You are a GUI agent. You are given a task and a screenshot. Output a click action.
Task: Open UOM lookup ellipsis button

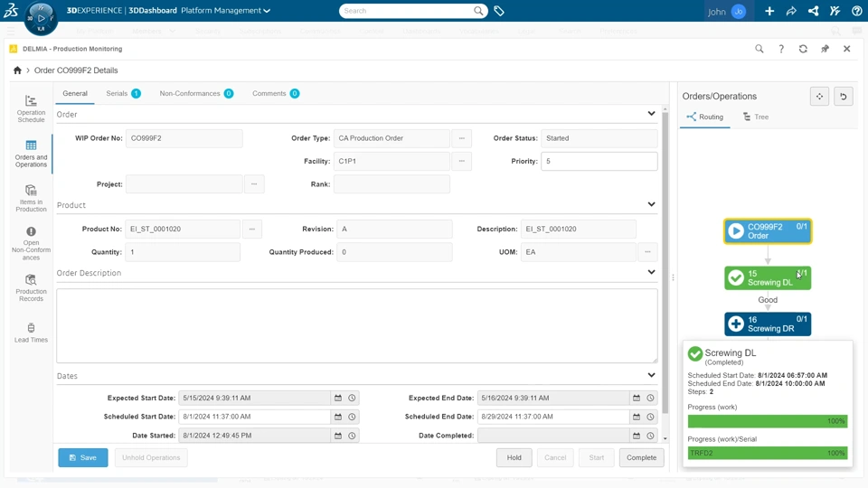click(x=647, y=252)
